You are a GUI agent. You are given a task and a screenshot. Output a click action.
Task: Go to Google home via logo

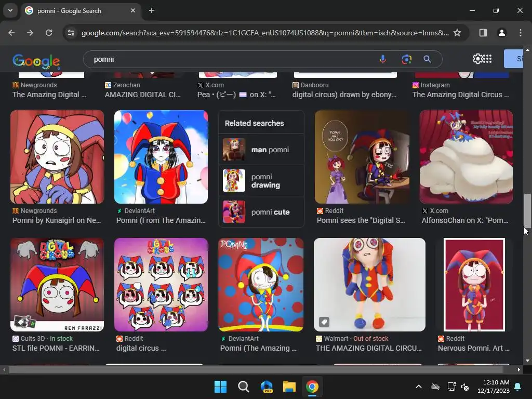[x=36, y=61]
